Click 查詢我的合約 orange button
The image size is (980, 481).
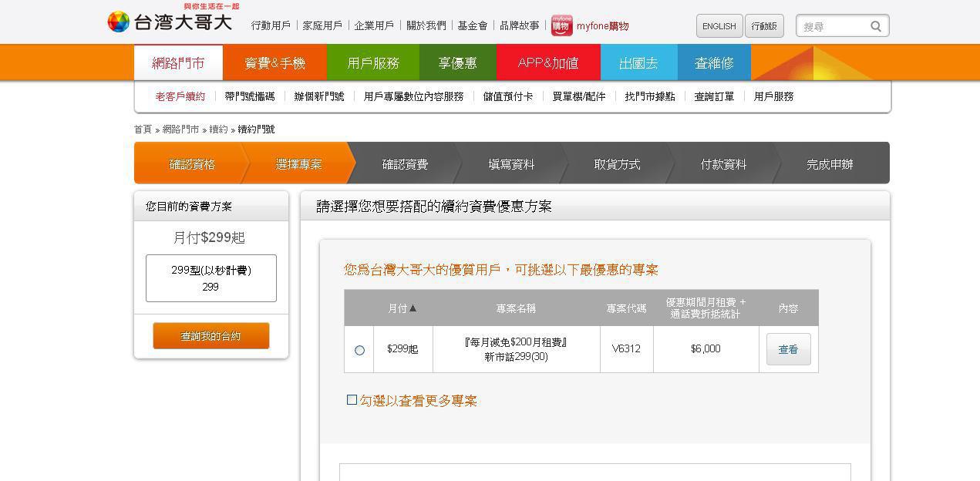(210, 336)
